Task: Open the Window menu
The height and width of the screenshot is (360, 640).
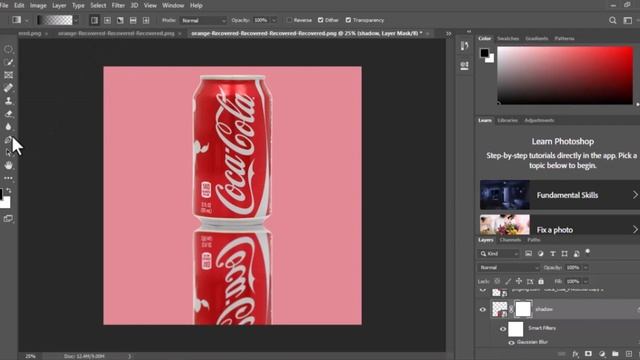Action: point(173,5)
